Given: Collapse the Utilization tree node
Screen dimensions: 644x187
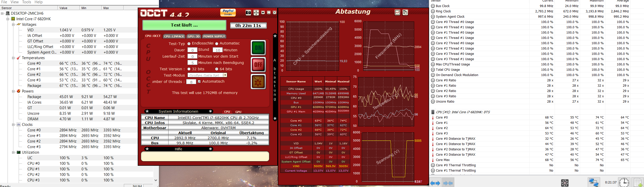Looking at the screenshot, I should pos(13,152).
